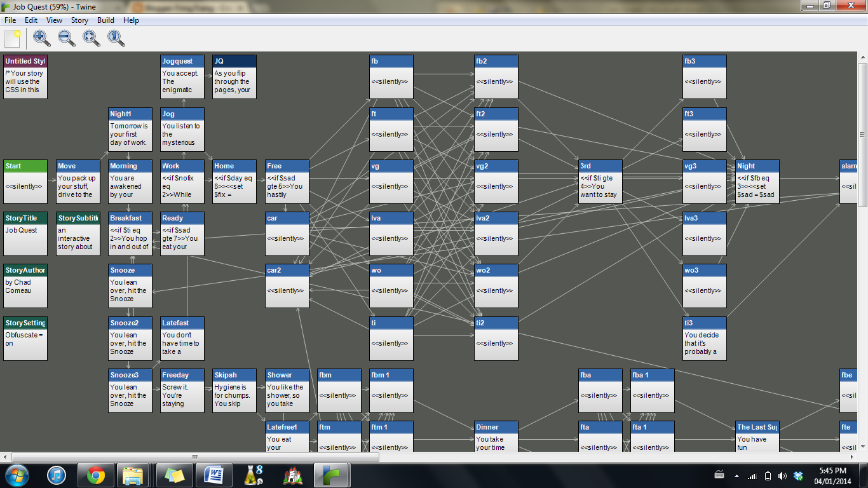This screenshot has width=868, height=488.
Task: Select the Untitled Stylesheet passage
Action: [x=25, y=76]
